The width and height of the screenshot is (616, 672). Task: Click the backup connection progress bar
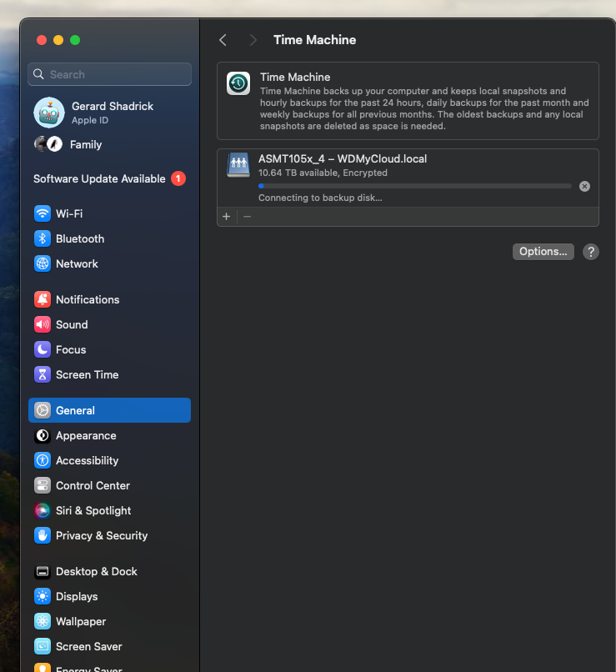[414, 186]
